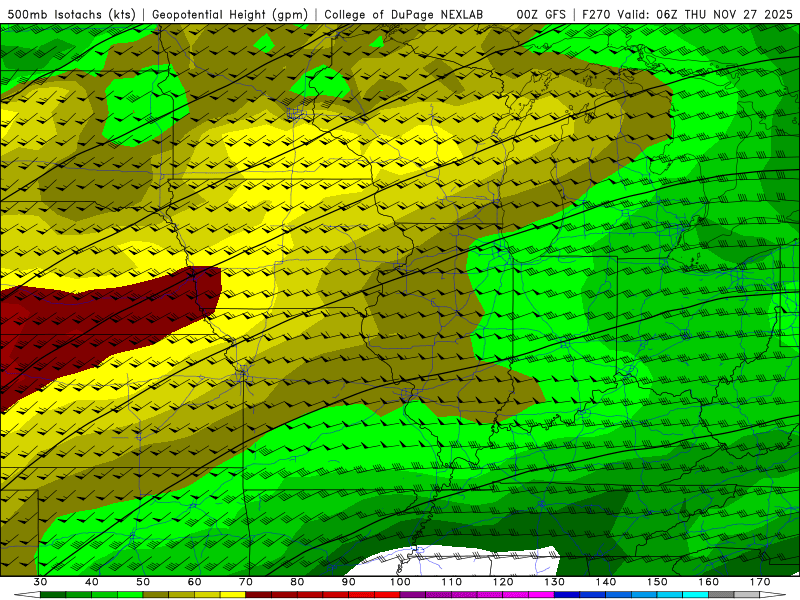This screenshot has height=600, width=800.
Task: Click the legend value 60
Action: pos(194,582)
